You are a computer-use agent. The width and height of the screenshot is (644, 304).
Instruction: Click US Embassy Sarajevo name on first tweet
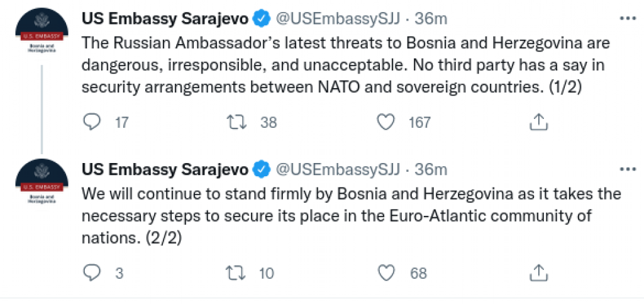[166, 20]
